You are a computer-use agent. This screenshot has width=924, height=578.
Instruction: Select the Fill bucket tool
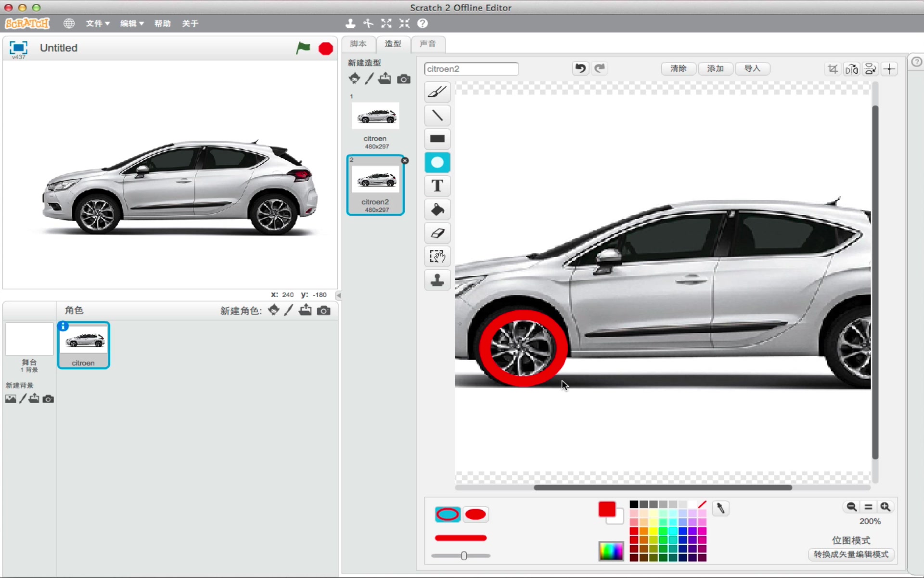[x=437, y=209]
